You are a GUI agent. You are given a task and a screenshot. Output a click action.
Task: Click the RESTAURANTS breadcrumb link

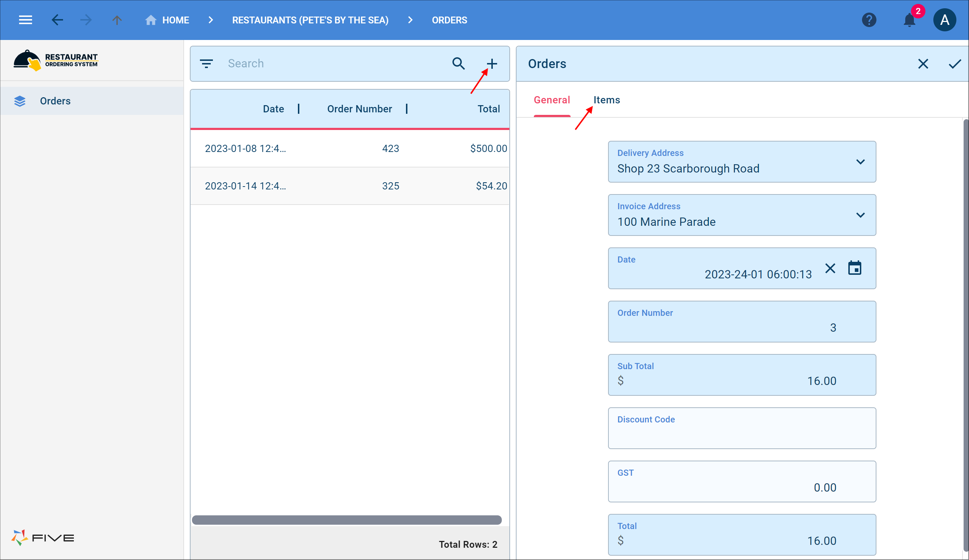[x=309, y=20]
